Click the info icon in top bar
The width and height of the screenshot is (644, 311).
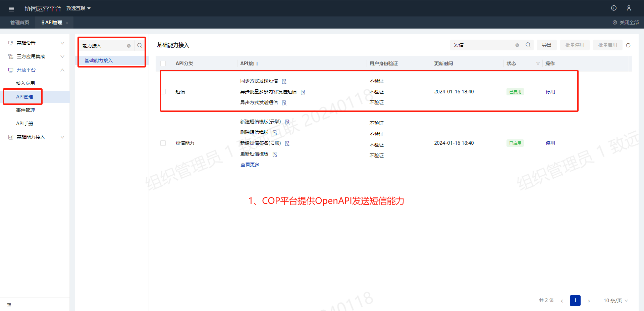click(x=614, y=8)
